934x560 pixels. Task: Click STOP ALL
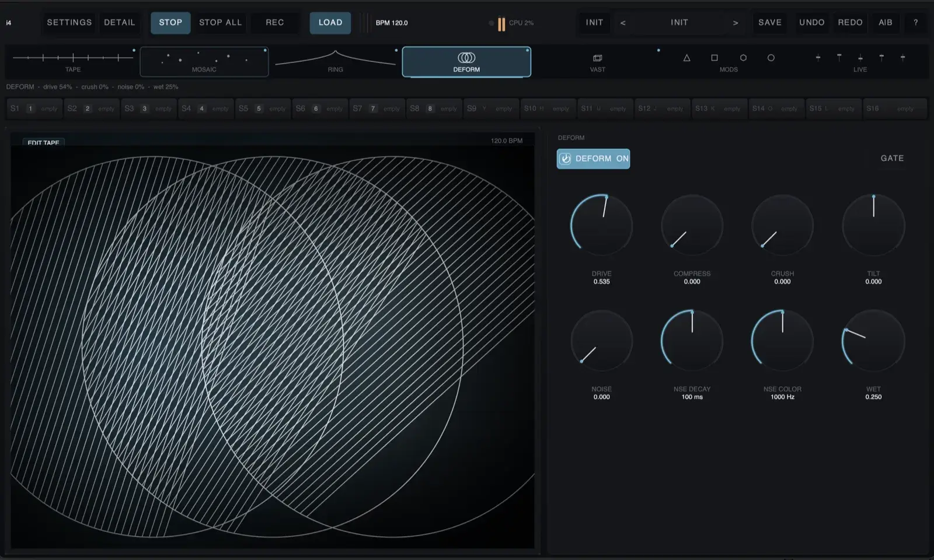(220, 22)
